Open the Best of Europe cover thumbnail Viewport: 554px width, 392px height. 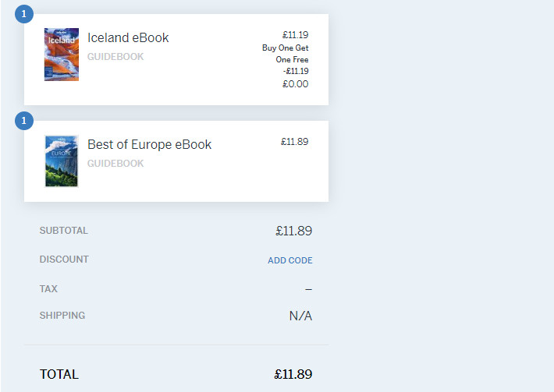point(62,161)
